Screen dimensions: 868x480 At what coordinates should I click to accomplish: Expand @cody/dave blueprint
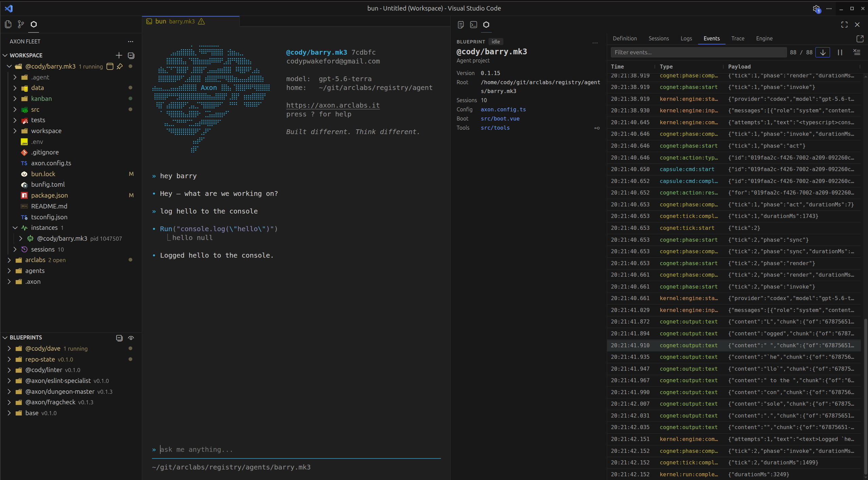pos(9,348)
